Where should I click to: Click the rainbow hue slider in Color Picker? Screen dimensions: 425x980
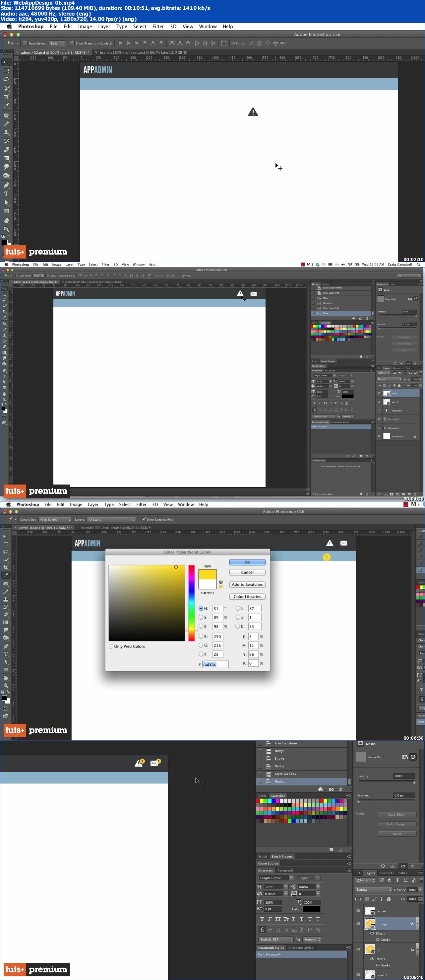[192, 603]
